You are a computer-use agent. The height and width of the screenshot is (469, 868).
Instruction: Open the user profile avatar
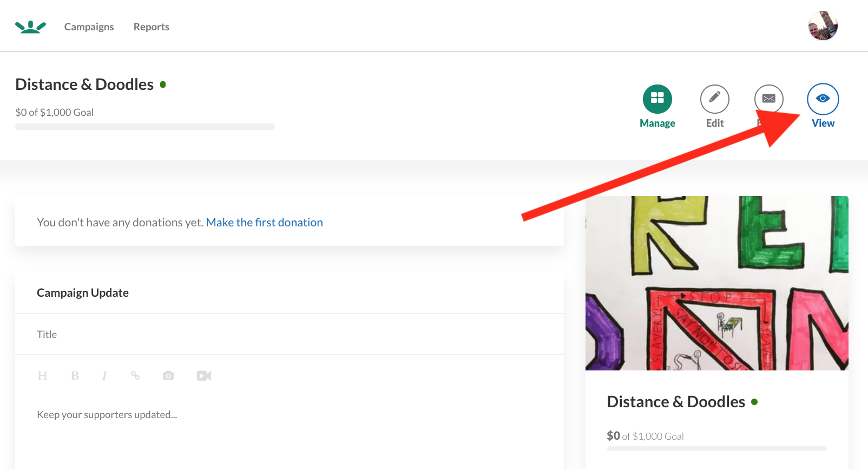click(x=823, y=26)
